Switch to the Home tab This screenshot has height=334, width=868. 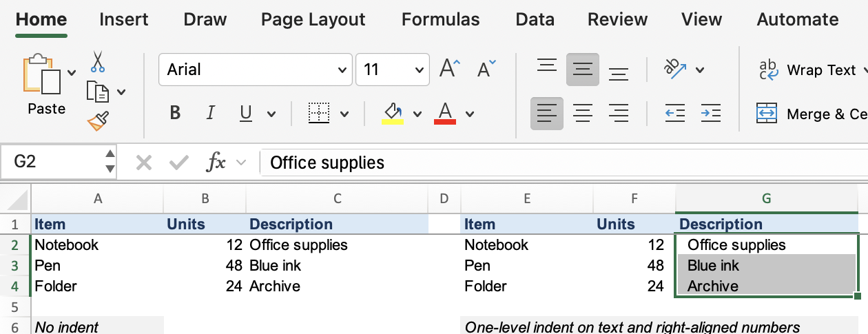[x=41, y=19]
